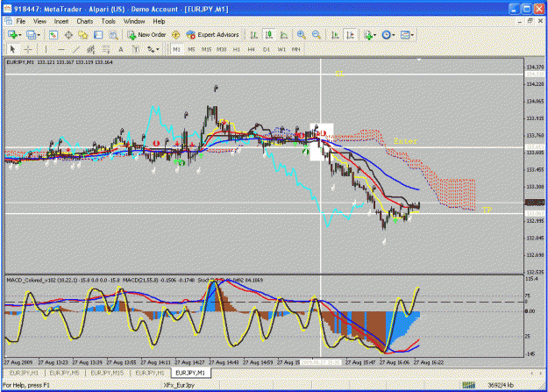Image resolution: width=548 pixels, height=392 pixels.
Task: Switch to bar chart display
Action: [254, 34]
